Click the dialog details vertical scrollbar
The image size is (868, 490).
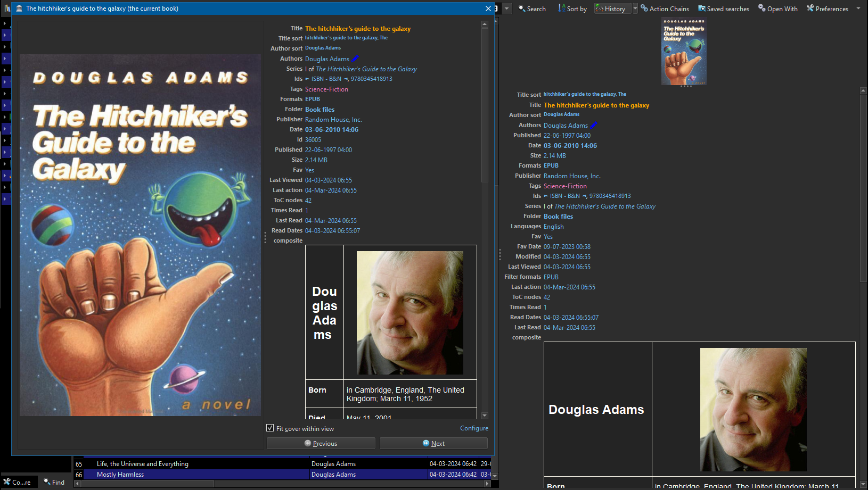coord(485,105)
